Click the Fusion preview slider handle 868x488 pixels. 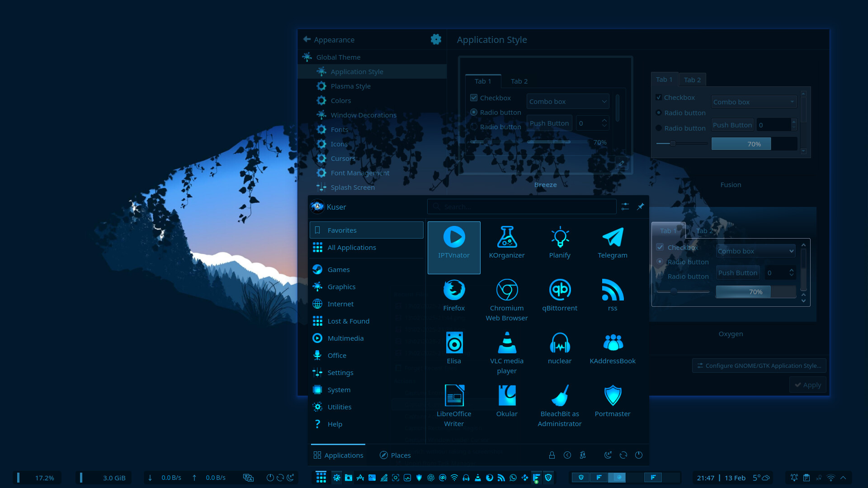[673, 144]
